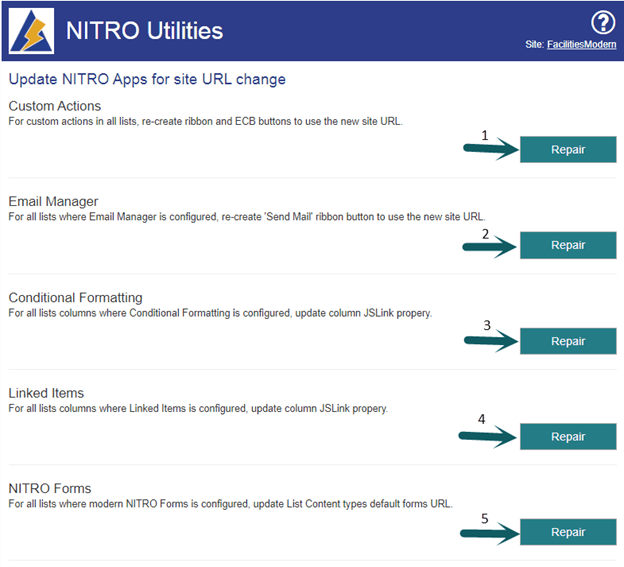Viewport: 624px width, 567px height.
Task: Select the NITRO Utilities title text
Action: coord(144,31)
